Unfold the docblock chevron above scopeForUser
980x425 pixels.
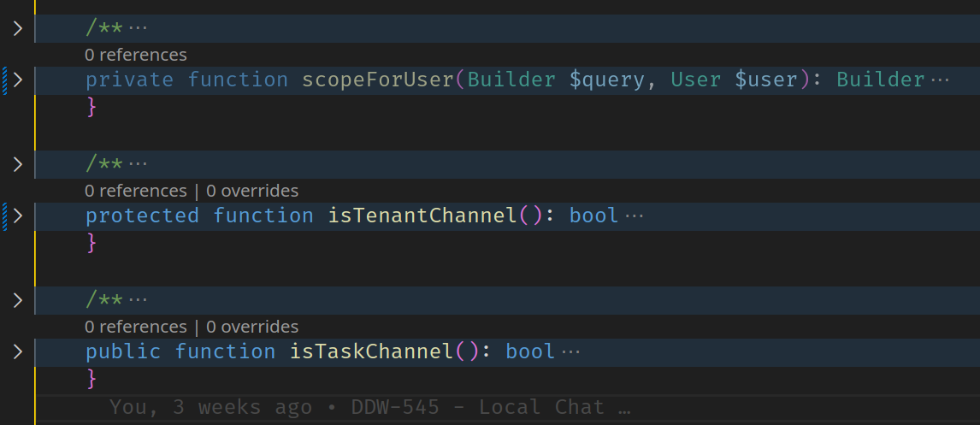click(x=18, y=29)
